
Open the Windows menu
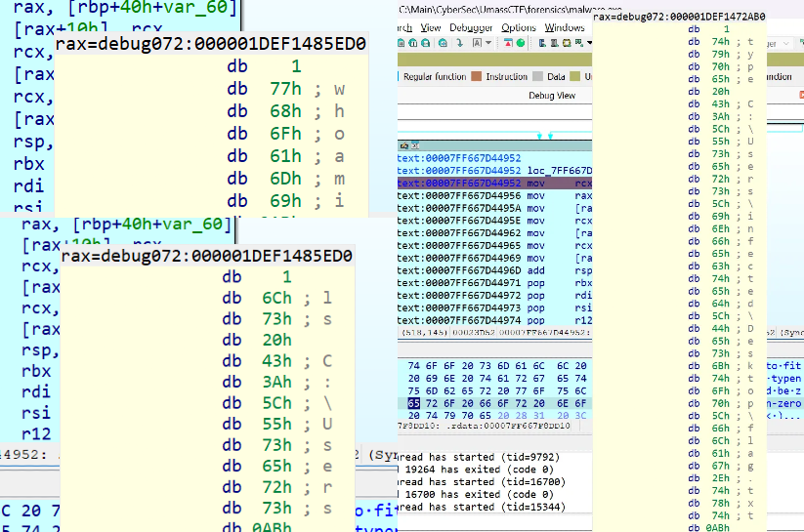pos(565,28)
